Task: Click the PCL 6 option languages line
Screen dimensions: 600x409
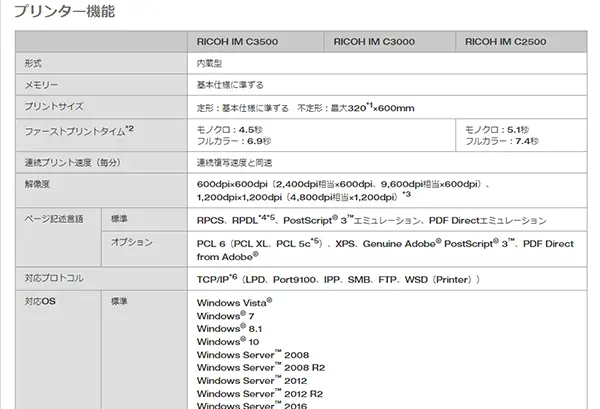Action: (x=385, y=243)
